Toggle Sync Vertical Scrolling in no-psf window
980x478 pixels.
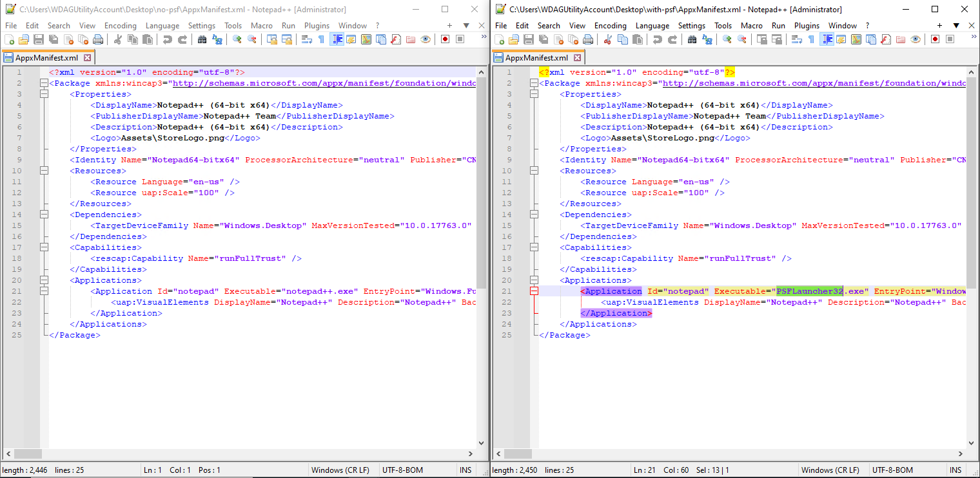272,39
